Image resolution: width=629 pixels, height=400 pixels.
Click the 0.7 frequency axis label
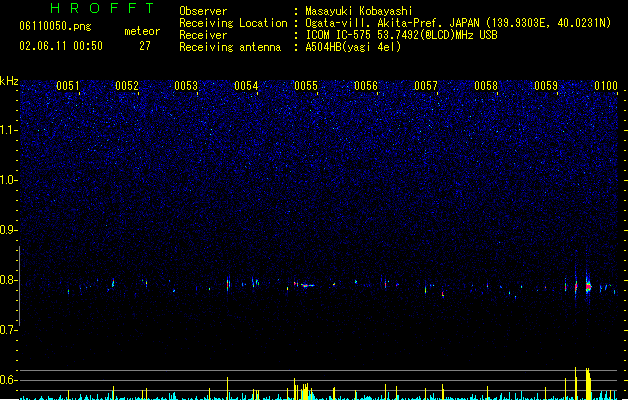(9, 330)
